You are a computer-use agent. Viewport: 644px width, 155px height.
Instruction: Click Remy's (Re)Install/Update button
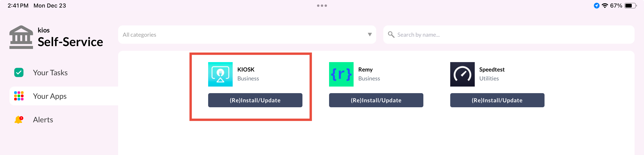[x=376, y=100]
